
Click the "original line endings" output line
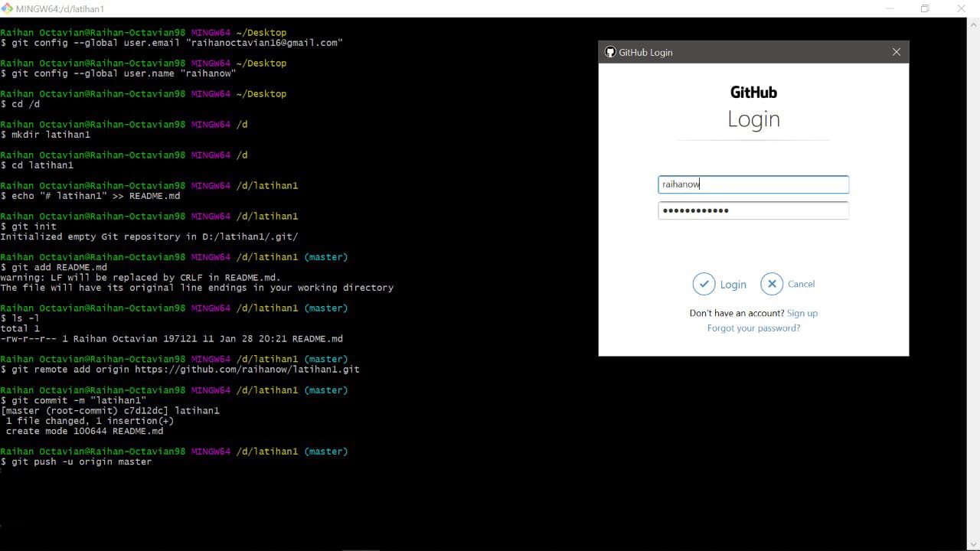pos(197,288)
